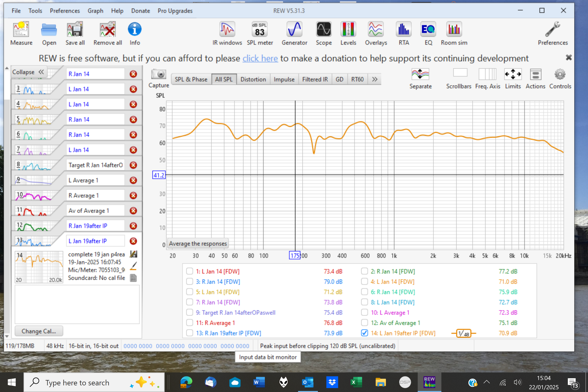Viewport: 588px width, 392px height.
Task: Open the Info panel
Action: (x=135, y=33)
